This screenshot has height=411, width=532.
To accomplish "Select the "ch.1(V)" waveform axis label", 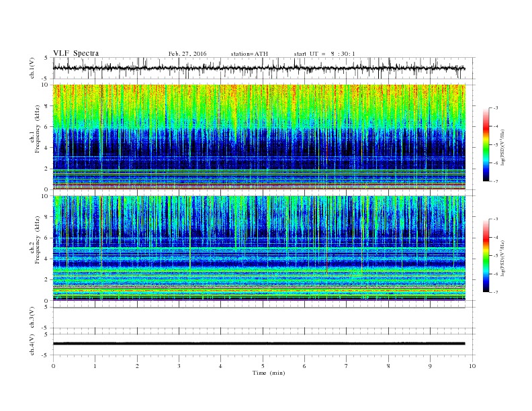I will pos(32,68).
